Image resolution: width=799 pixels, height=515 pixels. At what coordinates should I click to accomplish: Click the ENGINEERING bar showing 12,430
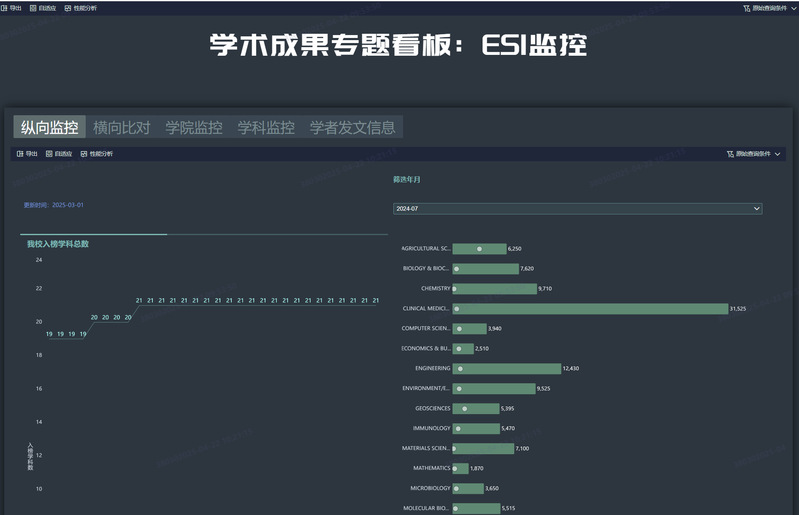point(506,368)
